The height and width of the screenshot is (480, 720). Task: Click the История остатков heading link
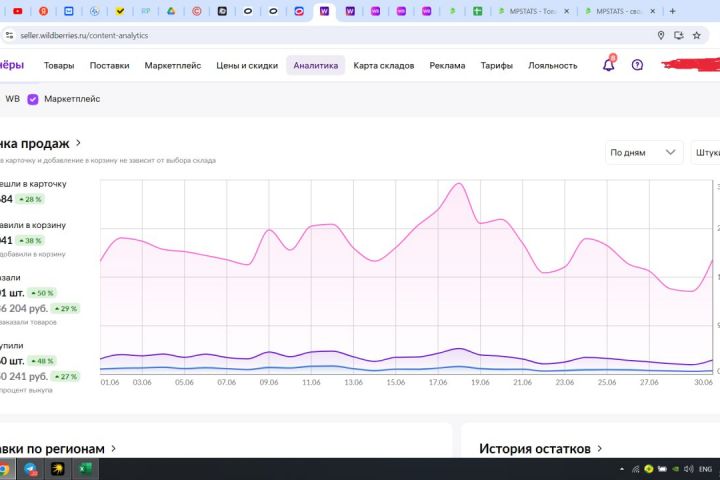coord(535,449)
